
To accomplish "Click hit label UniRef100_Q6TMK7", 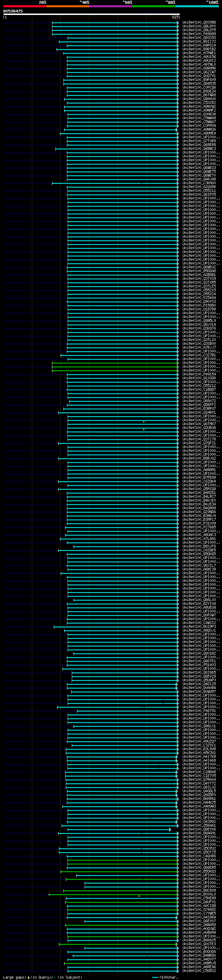I will 199,424.
